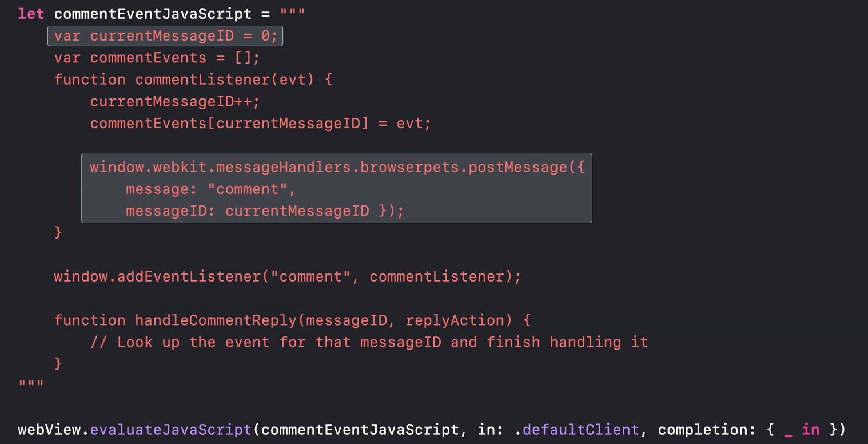Click the '// Look up the event' comment line
Viewport: 868px width, 444px height.
tap(369, 342)
